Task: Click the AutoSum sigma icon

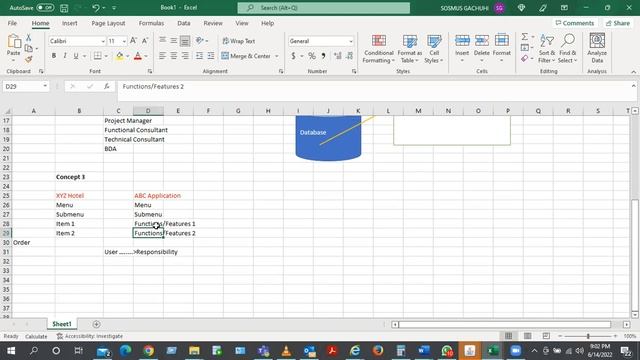Action: tap(525, 37)
